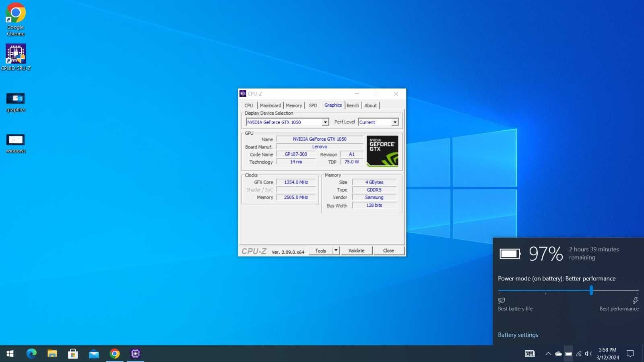Minimize the CPU-Z window
The height and width of the screenshot is (362, 644).
coord(357,94)
